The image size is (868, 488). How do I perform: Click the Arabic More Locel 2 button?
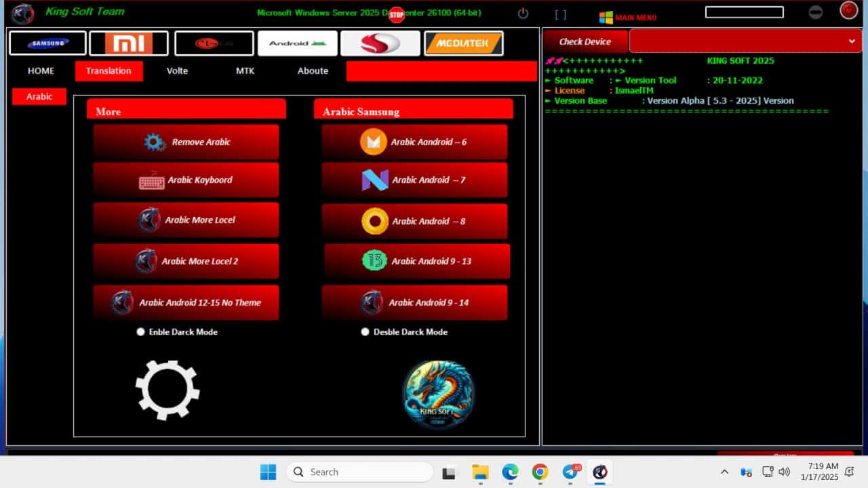click(186, 261)
